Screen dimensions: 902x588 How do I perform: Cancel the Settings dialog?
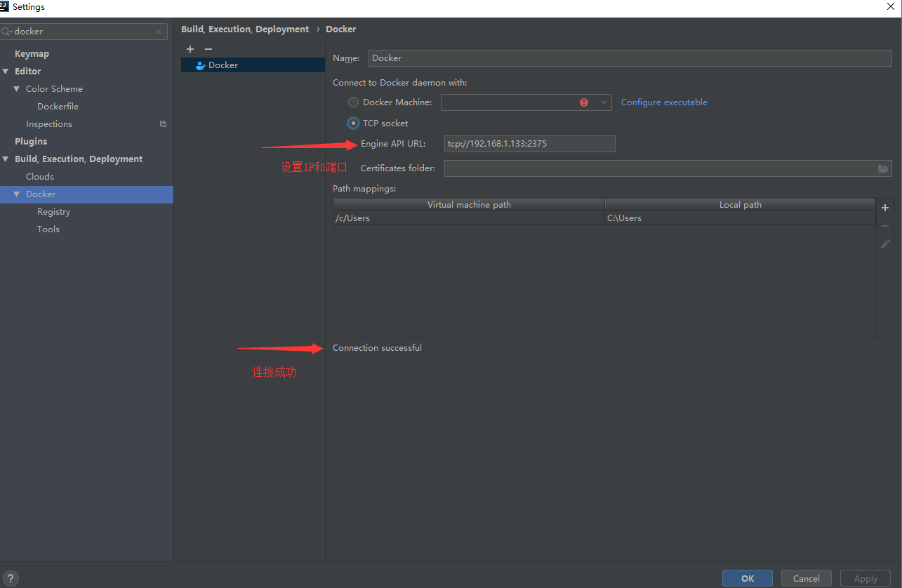pyautogui.click(x=806, y=578)
